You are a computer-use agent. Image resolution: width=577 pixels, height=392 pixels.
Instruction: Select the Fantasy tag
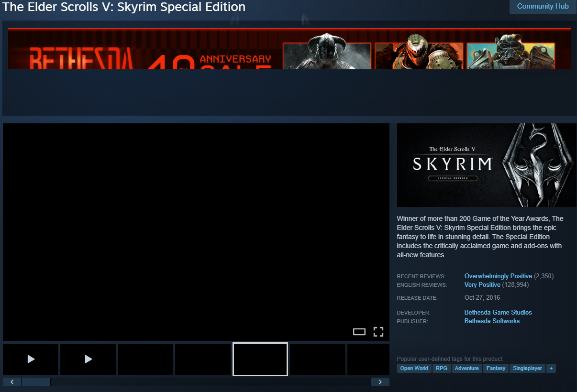tap(496, 369)
